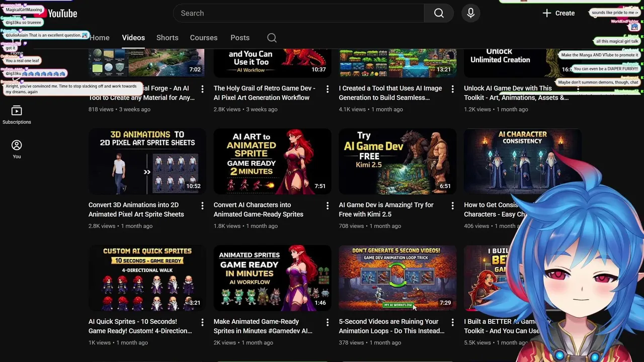Open the Don't Generate 5 Second Videos thumbnail
The image size is (644, 362).
pyautogui.click(x=397, y=278)
